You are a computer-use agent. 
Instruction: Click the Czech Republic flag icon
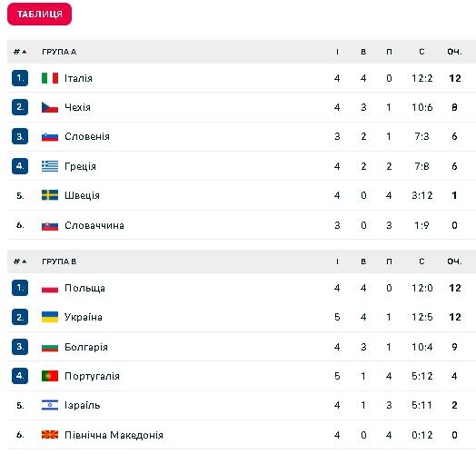50,107
